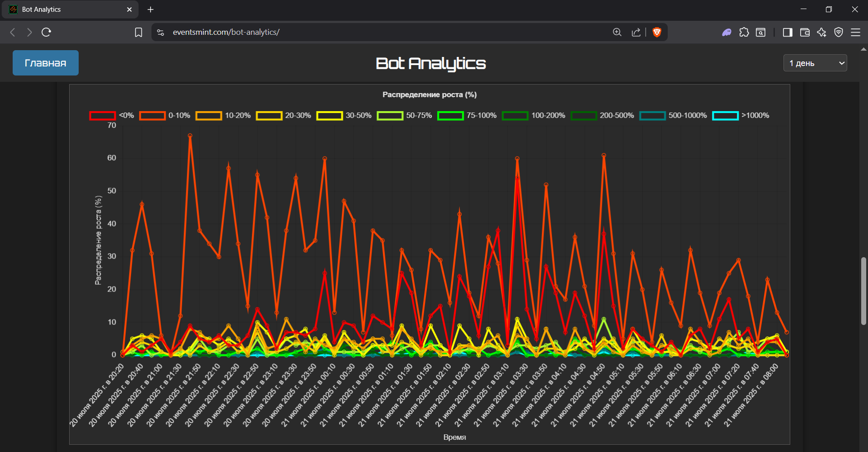Select the Bot Analytics browser tab
The width and height of the screenshot is (868, 452).
[x=68, y=9]
